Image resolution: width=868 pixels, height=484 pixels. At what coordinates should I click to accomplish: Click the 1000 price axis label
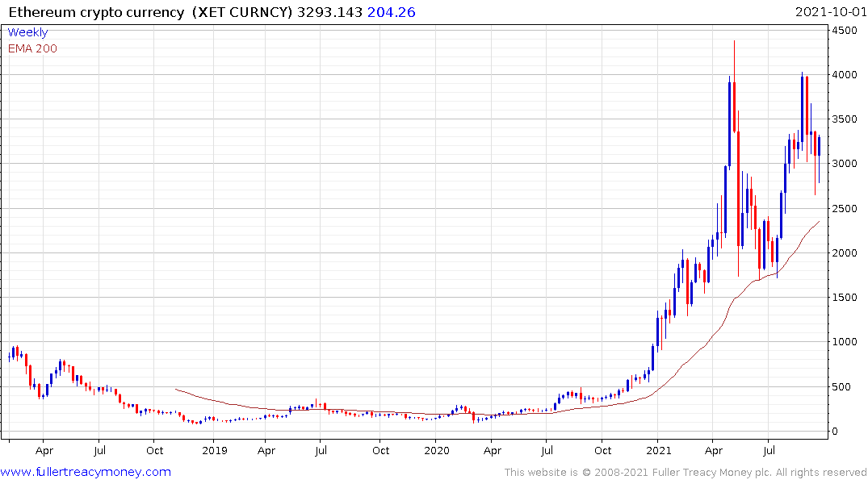pyautogui.click(x=845, y=342)
